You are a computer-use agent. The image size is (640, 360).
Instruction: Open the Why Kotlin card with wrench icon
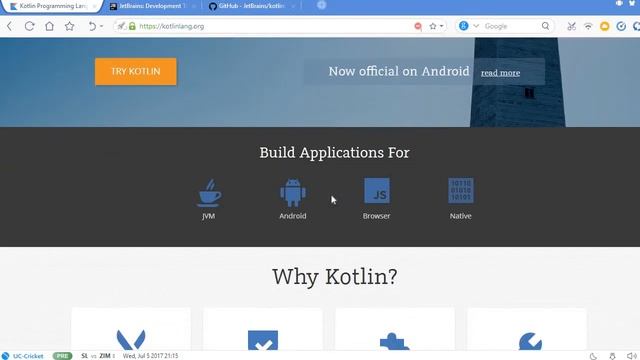pos(527,329)
